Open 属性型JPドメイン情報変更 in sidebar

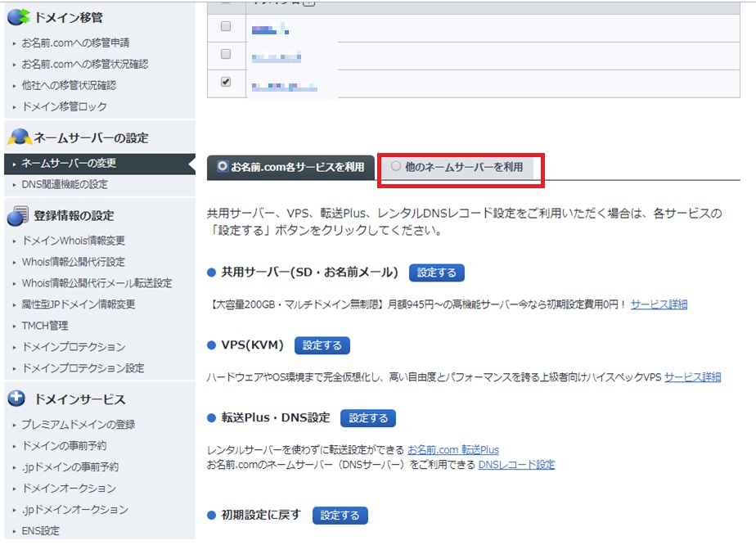(x=78, y=304)
